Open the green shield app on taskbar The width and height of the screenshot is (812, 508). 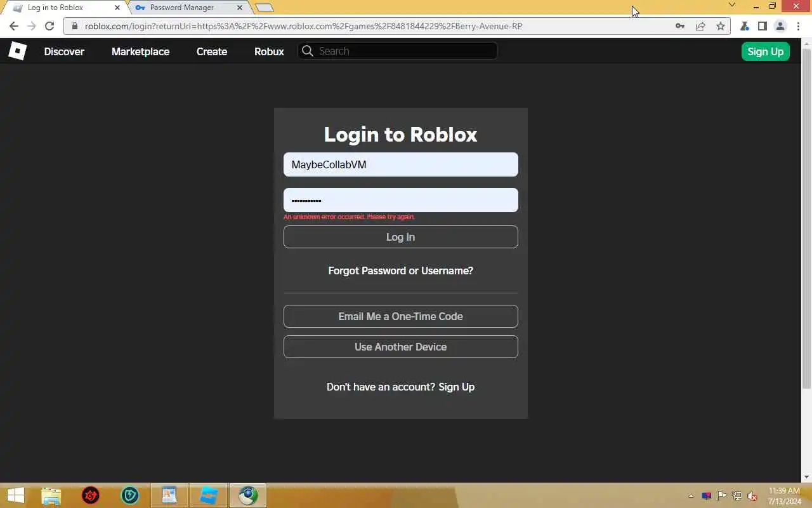[130, 495]
